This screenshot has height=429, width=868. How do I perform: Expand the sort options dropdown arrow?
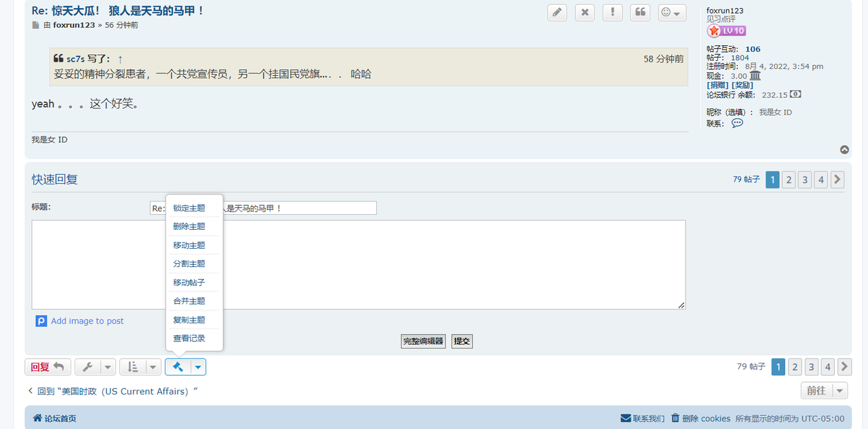tap(153, 367)
